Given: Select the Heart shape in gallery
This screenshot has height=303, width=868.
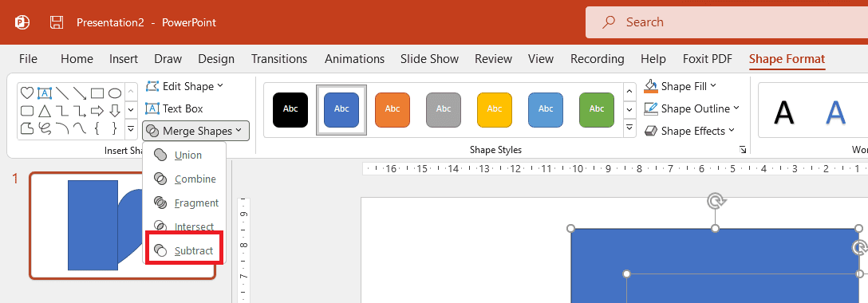Looking at the screenshot, I should [26, 92].
